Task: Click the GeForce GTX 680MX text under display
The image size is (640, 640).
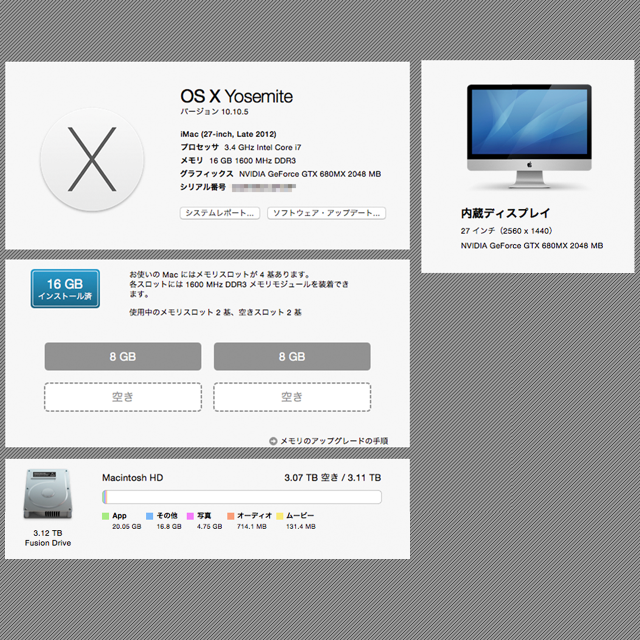Action: (532, 246)
